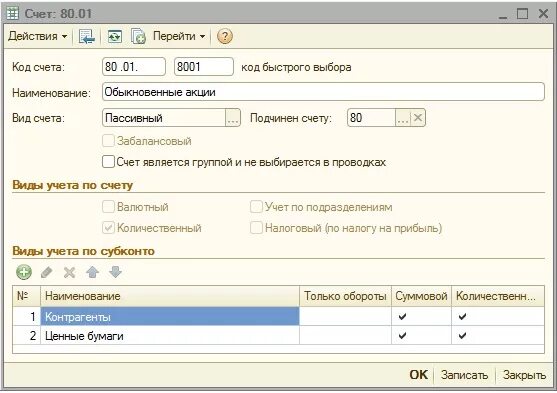Open the Вид счета selection button

coord(233,118)
